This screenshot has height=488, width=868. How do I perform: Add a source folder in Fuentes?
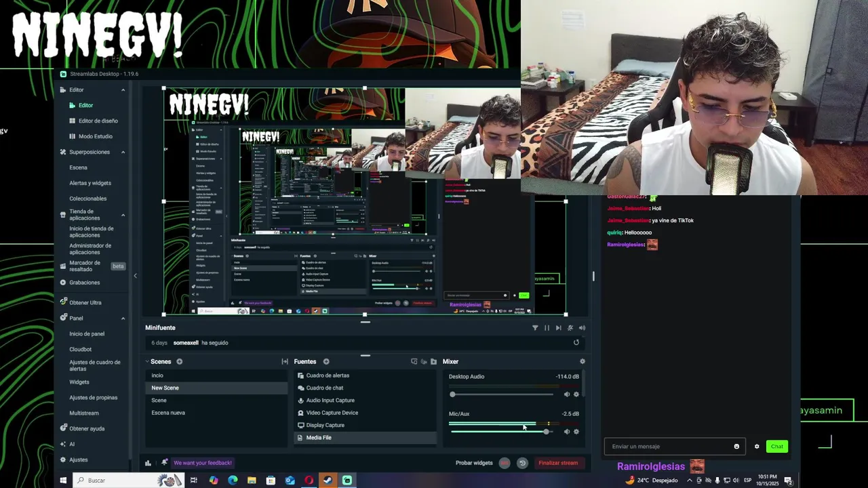[x=434, y=361]
